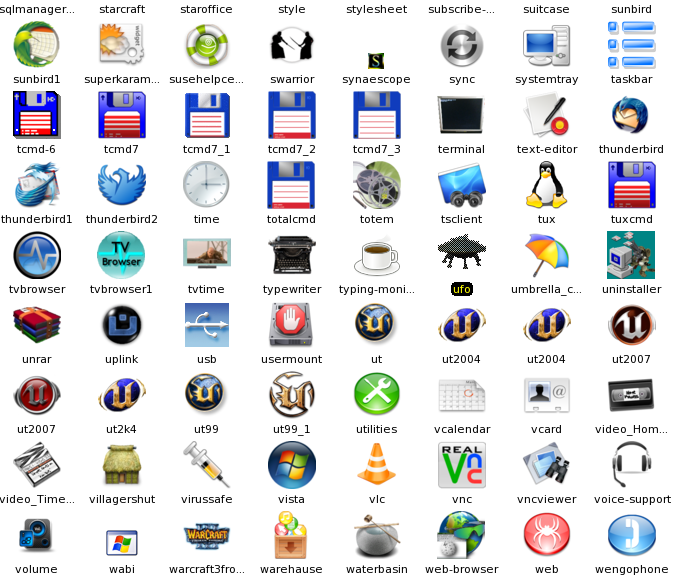Select the thunderbird1 envelope bird icon

(37, 185)
